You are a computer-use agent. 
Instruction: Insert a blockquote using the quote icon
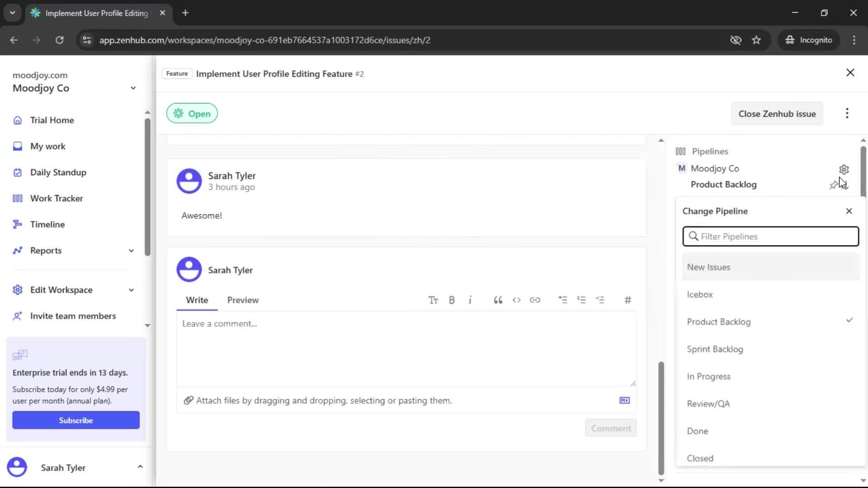[498, 300]
